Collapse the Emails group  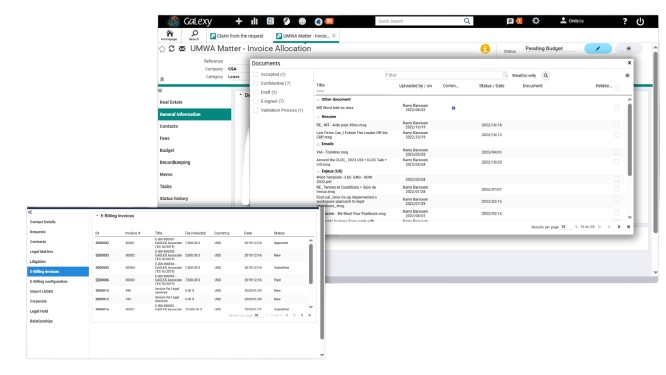(x=318, y=144)
